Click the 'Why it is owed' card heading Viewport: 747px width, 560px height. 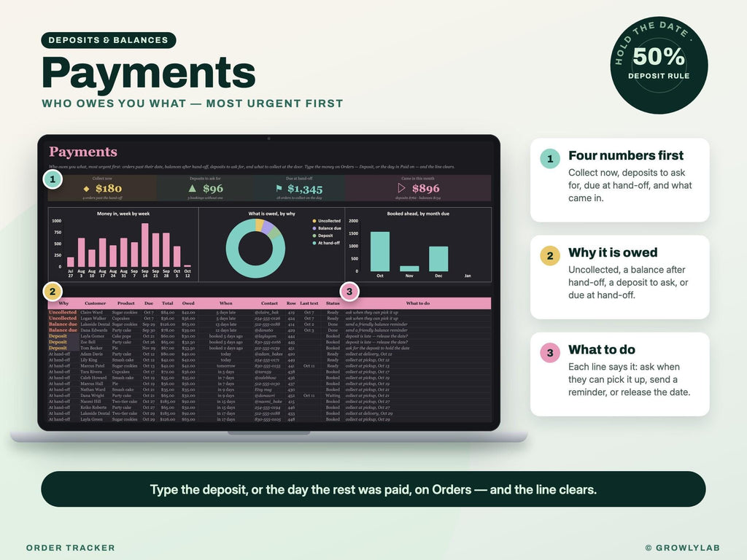point(613,252)
